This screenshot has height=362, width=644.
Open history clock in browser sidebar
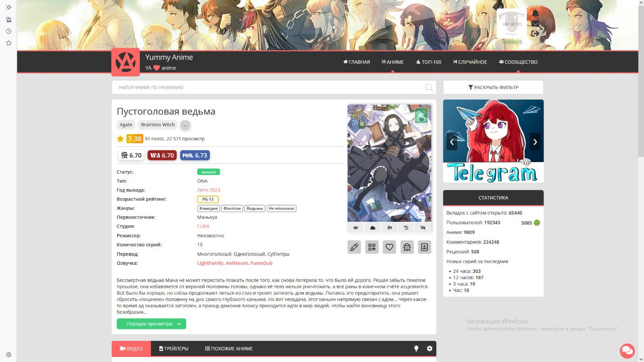tap(9, 31)
